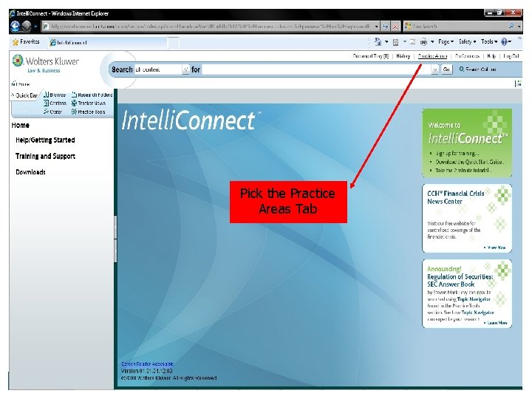Viewport: 532px width, 399px height.
Task: Click the IE Home page toolbar icon
Action: 378,41
